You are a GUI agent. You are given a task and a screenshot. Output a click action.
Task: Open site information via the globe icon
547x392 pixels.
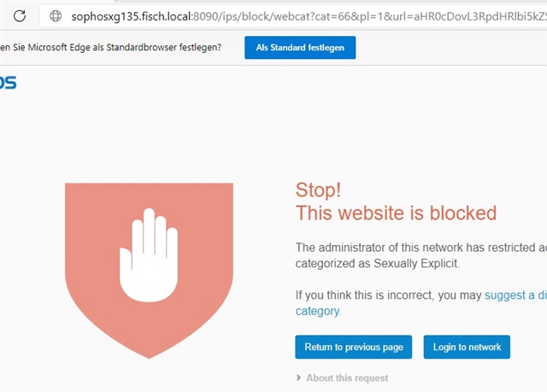pyautogui.click(x=56, y=16)
